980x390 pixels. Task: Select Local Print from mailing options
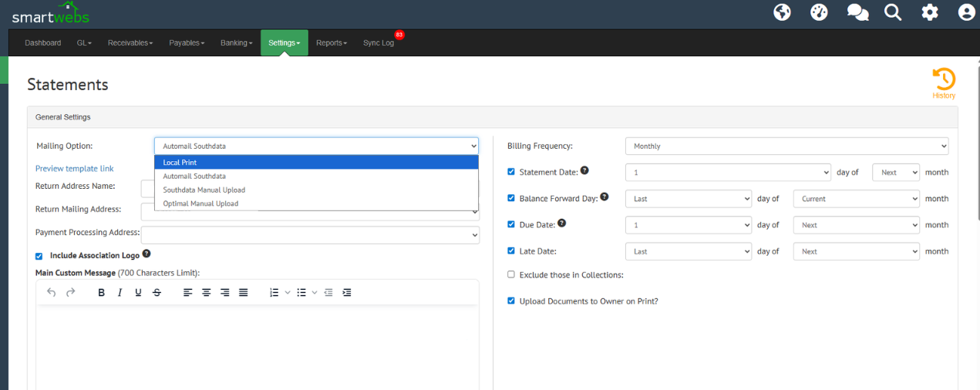pyautogui.click(x=317, y=163)
